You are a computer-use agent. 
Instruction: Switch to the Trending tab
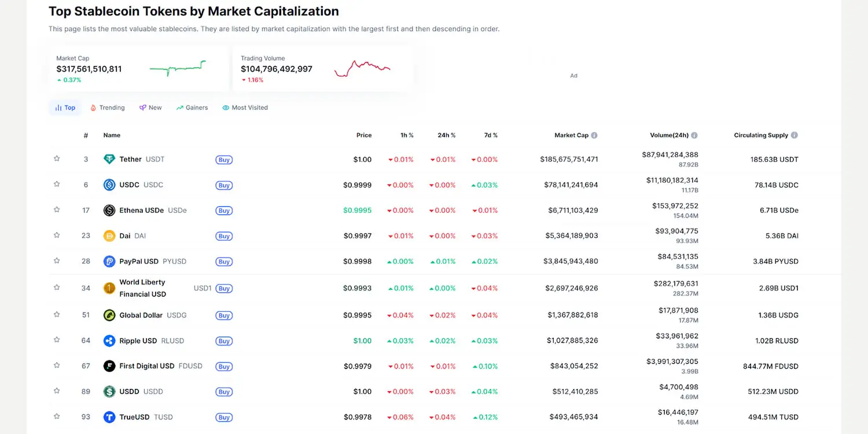[107, 107]
